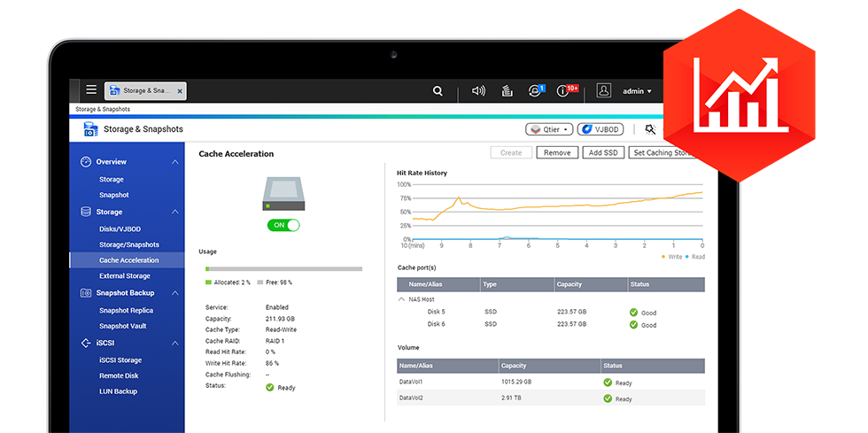Click the search magnifier icon in top bar
The width and height of the screenshot is (868, 433).
click(438, 90)
